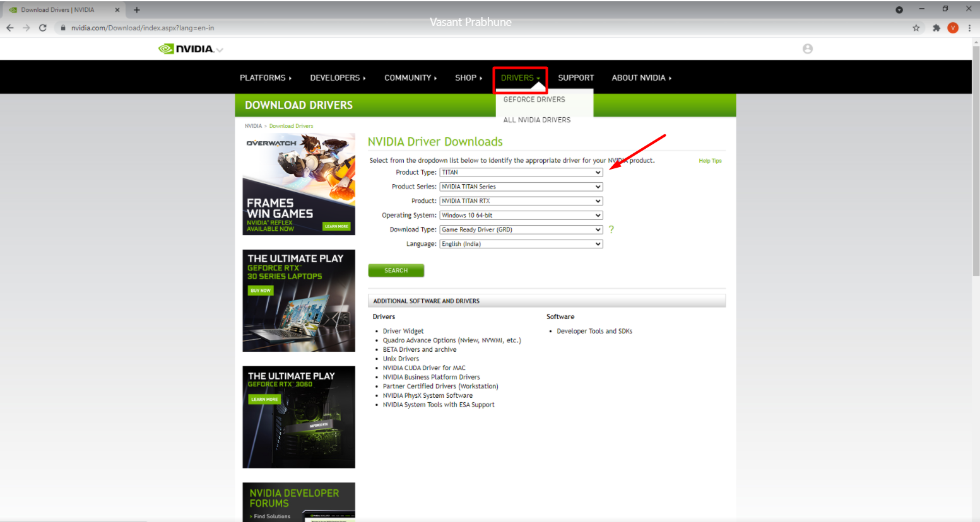Open the browser extensions puzzle icon
This screenshot has width=980, height=522.
point(936,28)
